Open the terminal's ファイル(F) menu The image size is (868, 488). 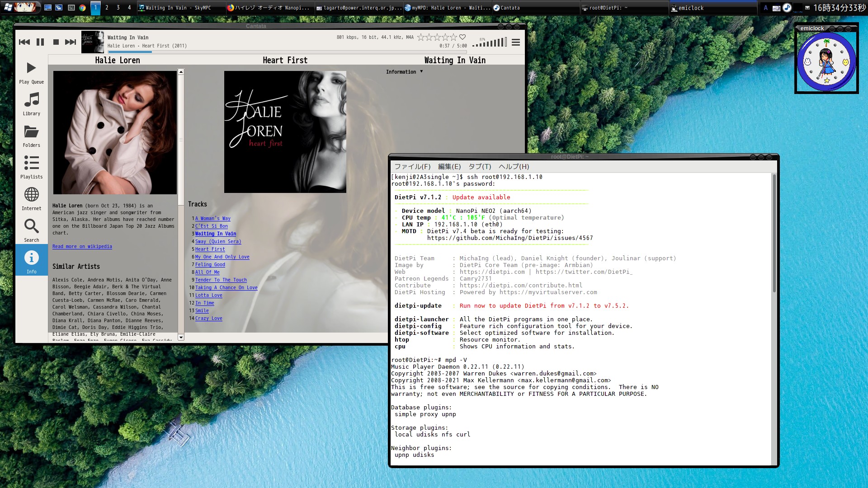click(412, 167)
